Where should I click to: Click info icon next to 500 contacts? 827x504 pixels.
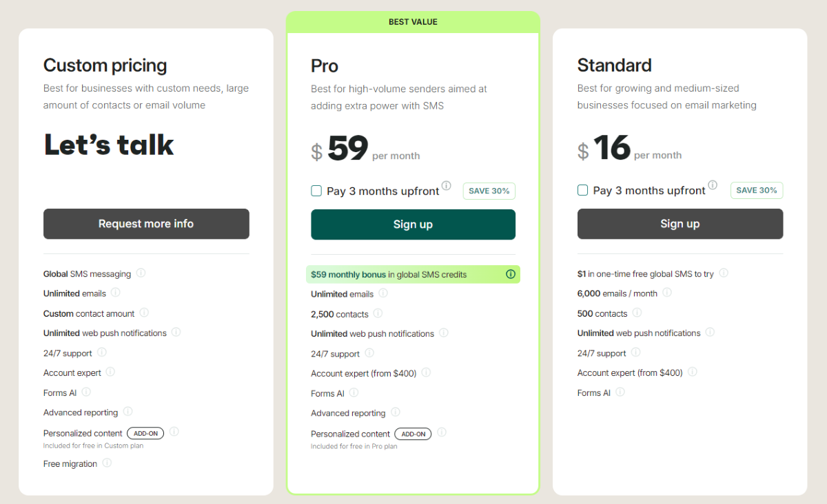click(x=637, y=313)
